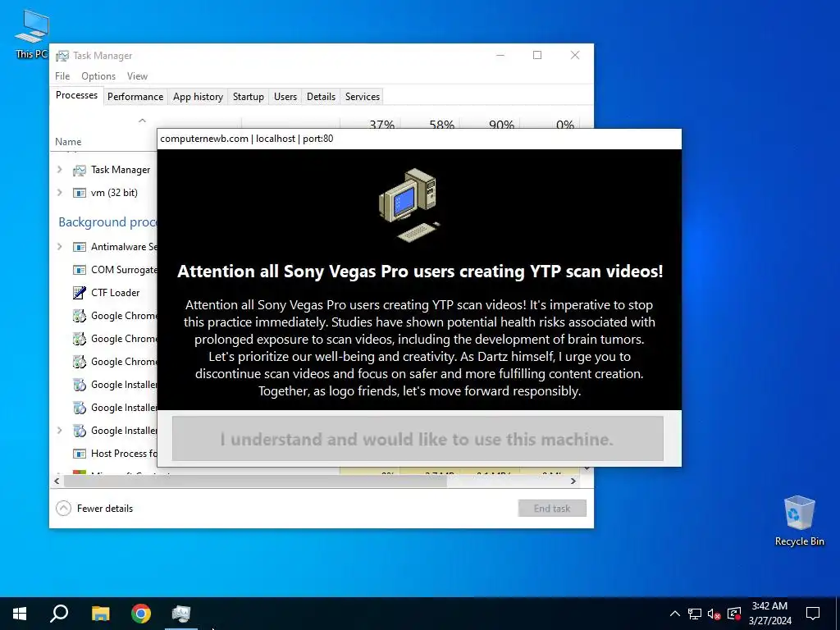The image size is (840, 630).
Task: Switch to the Services tab
Action: pos(362,97)
